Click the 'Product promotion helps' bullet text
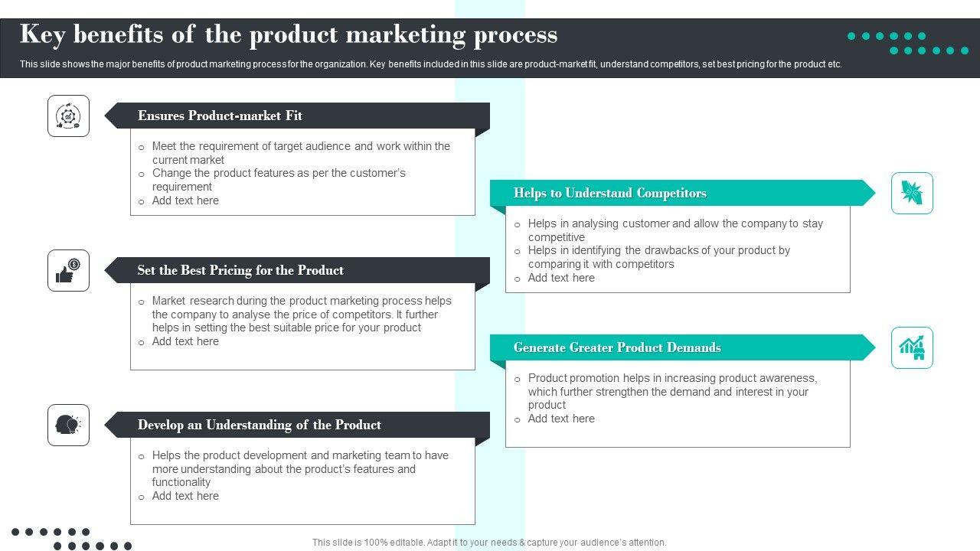Screen dimensions: 980x551 point(672,391)
